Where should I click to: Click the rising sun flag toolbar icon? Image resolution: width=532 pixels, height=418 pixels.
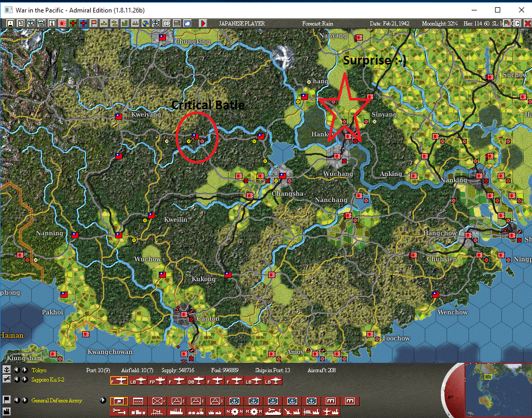tap(62, 23)
